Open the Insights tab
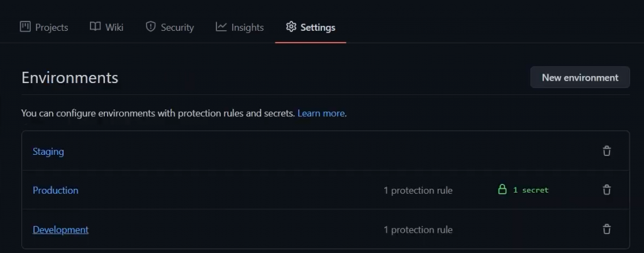644x253 pixels. (247, 28)
